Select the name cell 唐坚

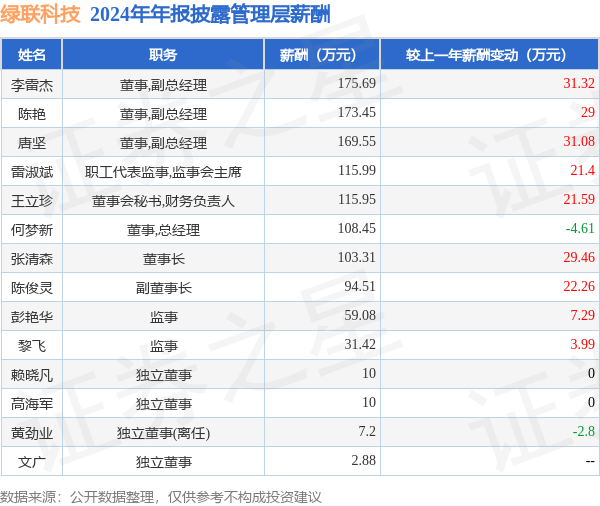[x=31, y=143]
